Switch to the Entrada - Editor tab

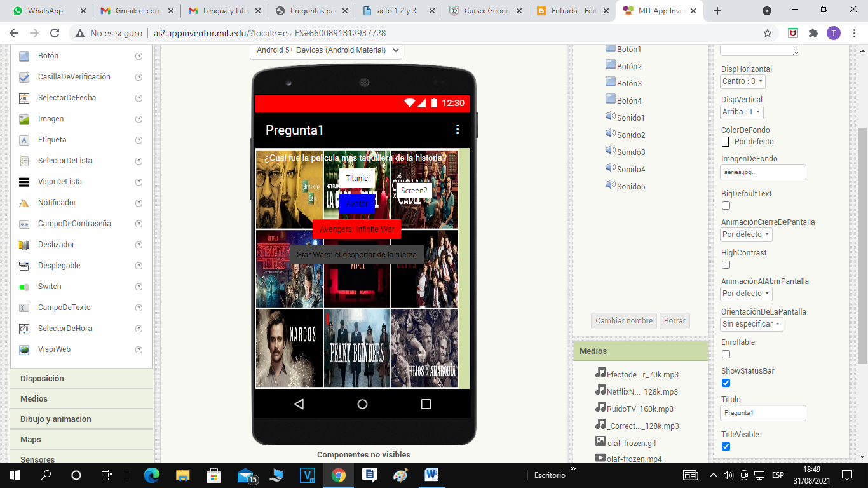(x=573, y=11)
